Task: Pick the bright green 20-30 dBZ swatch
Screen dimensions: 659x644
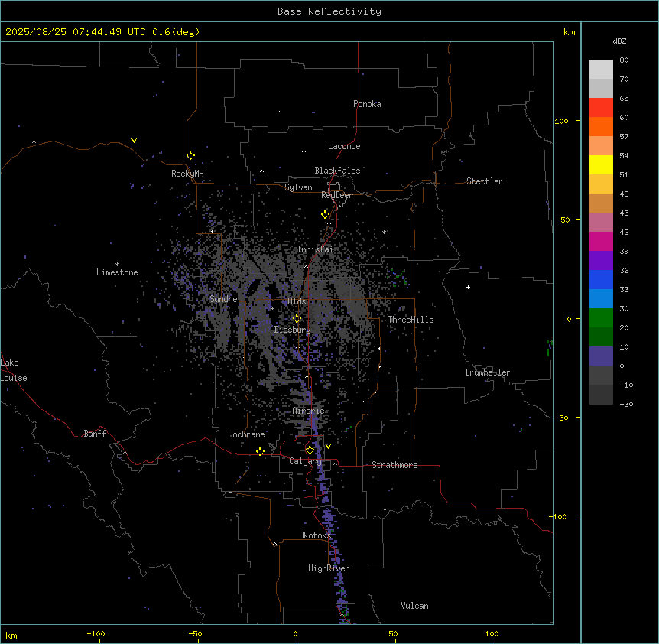Action: coord(601,318)
